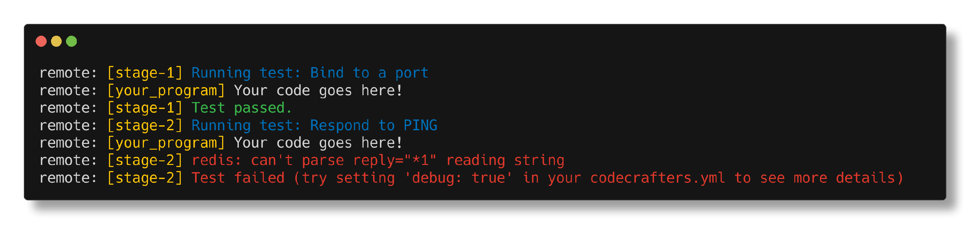The height and width of the screenshot is (234, 980).
Task: Click the 'codecrafters.yml' file name text
Action: [658, 178]
